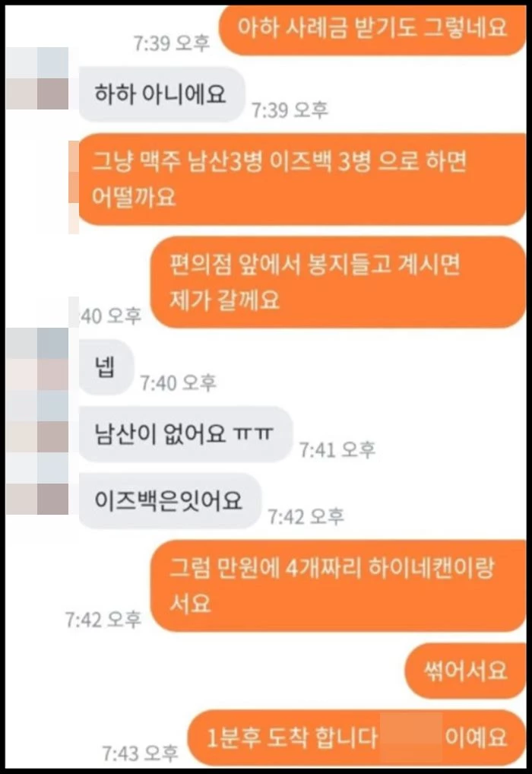Click the '아하 사례금 받기도 그렇네요' message bubble

click(372, 30)
